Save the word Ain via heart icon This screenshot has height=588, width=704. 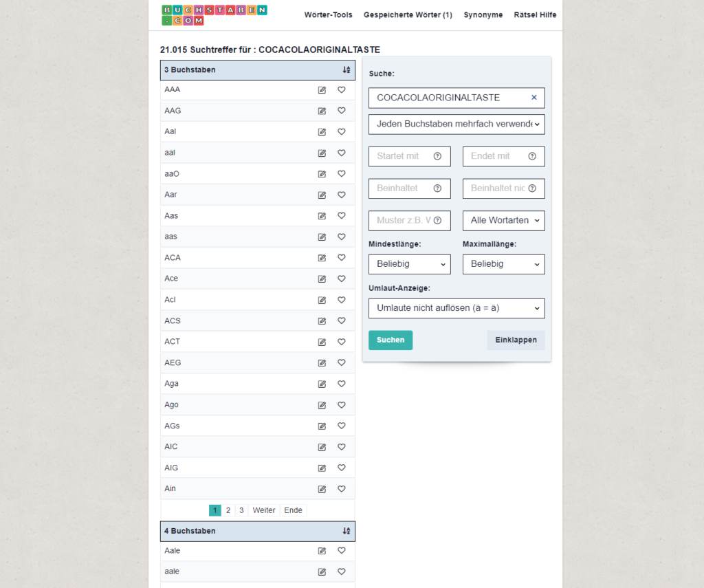point(342,489)
